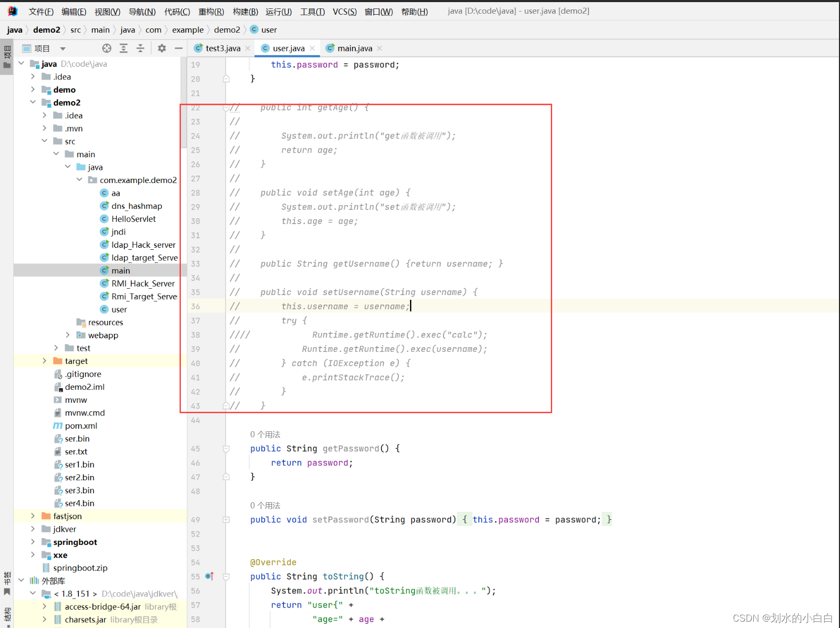Image resolution: width=840 pixels, height=628 pixels.
Task: Open the Run menu
Action: tap(279, 12)
